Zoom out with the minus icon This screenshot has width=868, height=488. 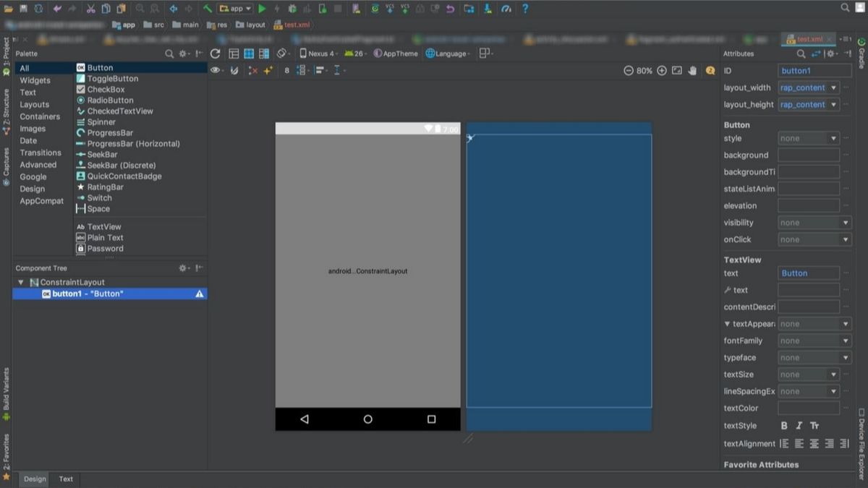pyautogui.click(x=629, y=71)
